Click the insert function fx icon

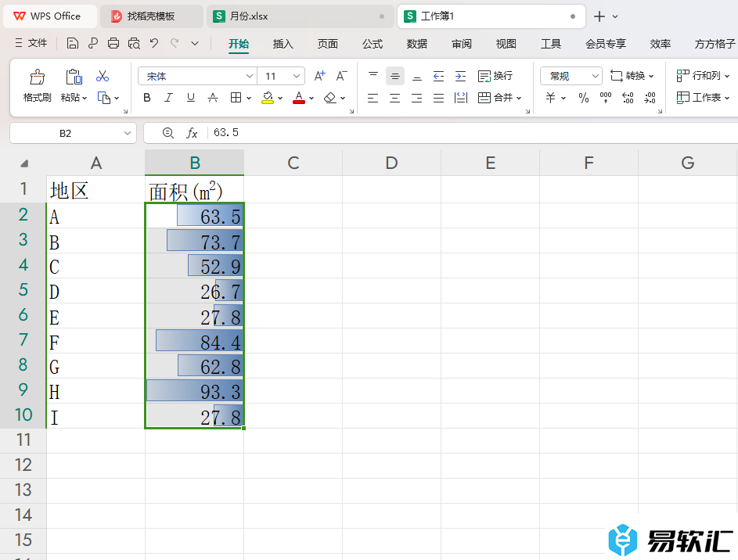click(192, 133)
